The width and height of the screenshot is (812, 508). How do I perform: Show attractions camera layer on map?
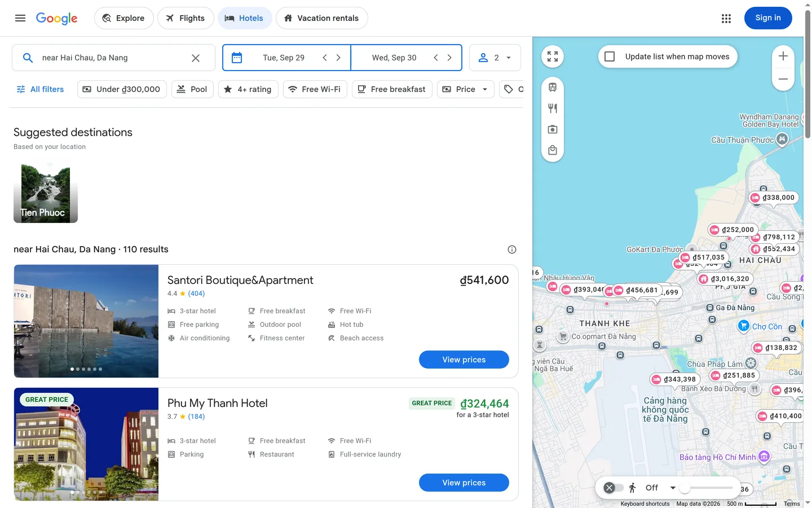553,129
